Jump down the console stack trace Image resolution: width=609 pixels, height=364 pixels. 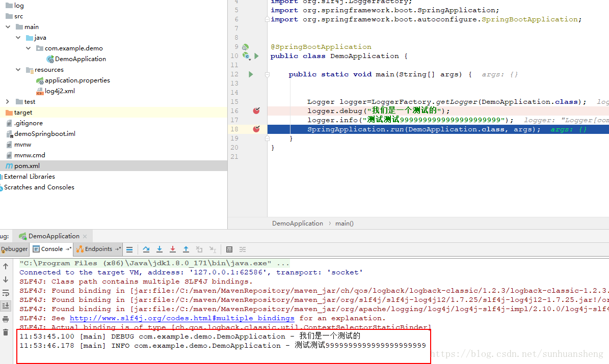[6, 279]
